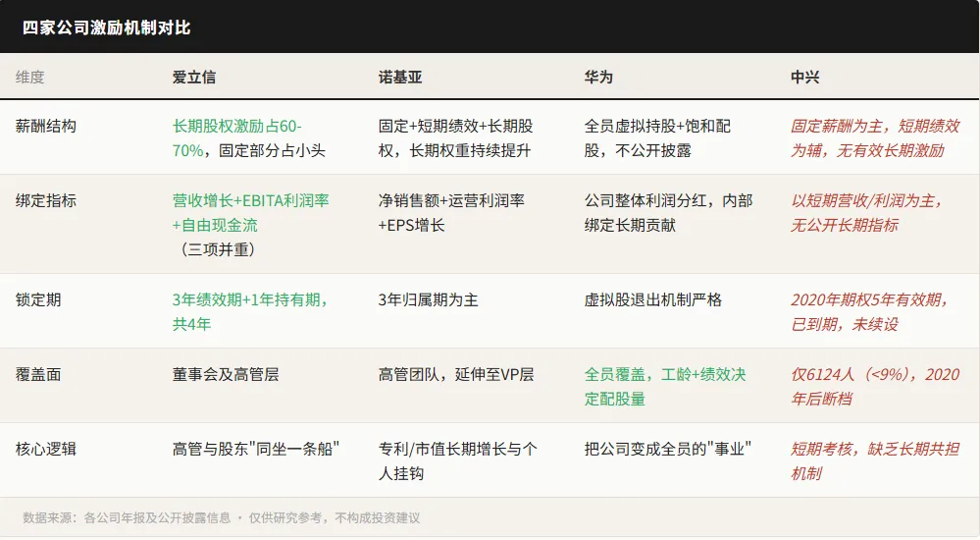Click cell 固定薪酬为主，短期绩效为辅
Screen dimensions: 980x540
[875, 138]
